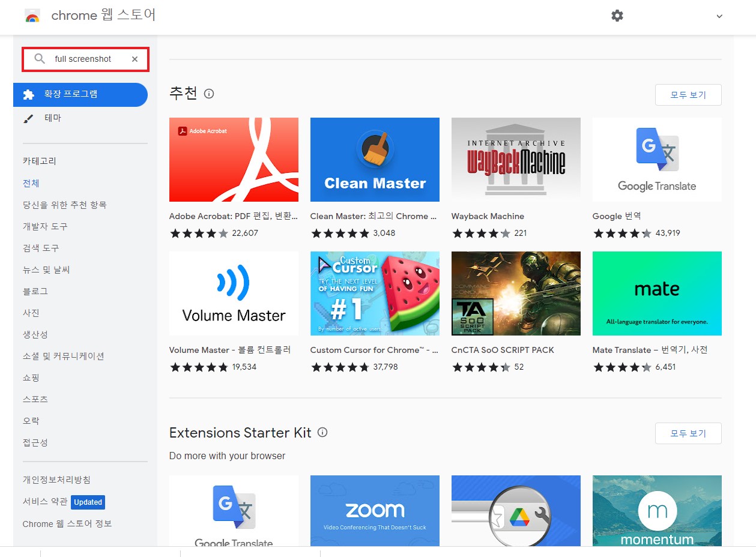Click the star rating next to 3,048
756x557 pixels.
coord(340,233)
